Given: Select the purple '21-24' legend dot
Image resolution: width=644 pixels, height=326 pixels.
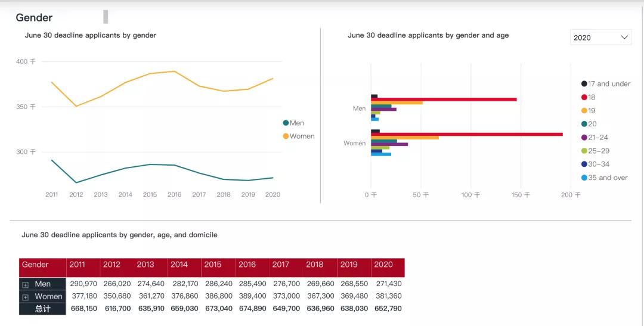Looking at the screenshot, I should tap(584, 138).
